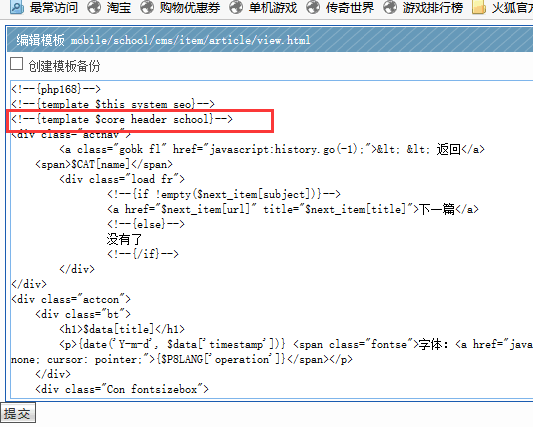The image size is (533, 427).
Task: Open the 最常访问 bookmarks folder icon
Action: tap(16, 7)
